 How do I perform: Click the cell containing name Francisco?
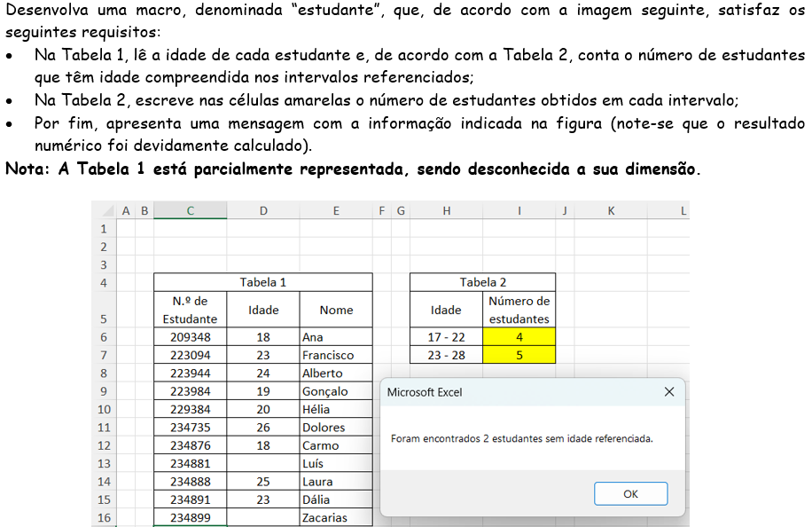coord(336,355)
